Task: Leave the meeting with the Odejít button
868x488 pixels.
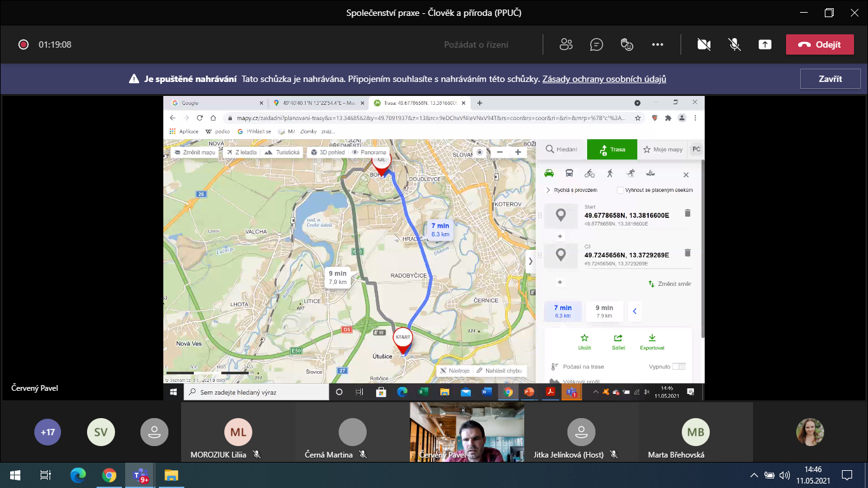Action: point(819,44)
